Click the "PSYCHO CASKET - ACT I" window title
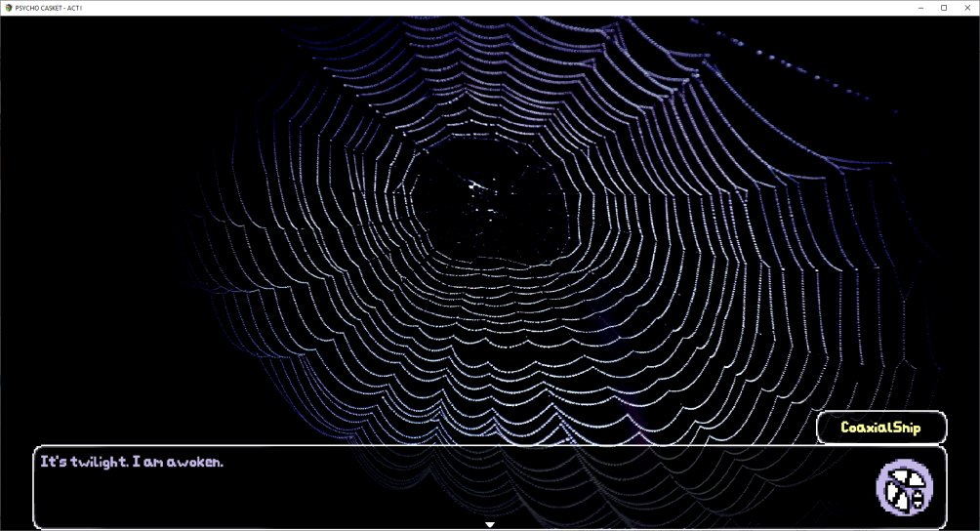 [x=49, y=8]
